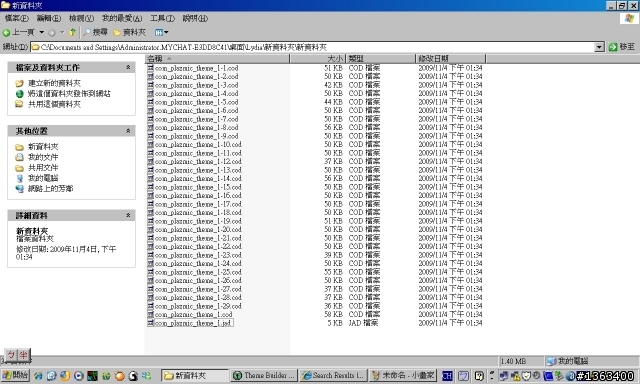This screenshot has width=640, height=384.
Task: Open 共用文件 in the side panel
Action: click(x=43, y=168)
